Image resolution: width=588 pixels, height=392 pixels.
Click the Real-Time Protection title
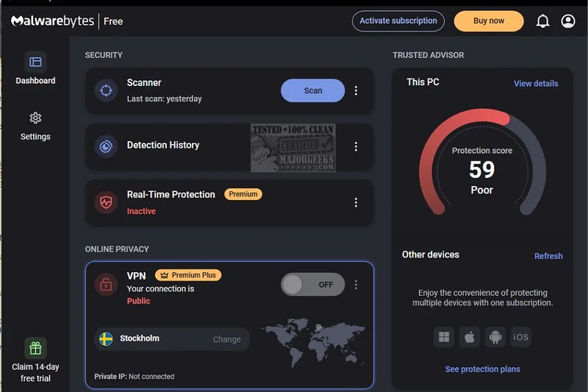(171, 194)
